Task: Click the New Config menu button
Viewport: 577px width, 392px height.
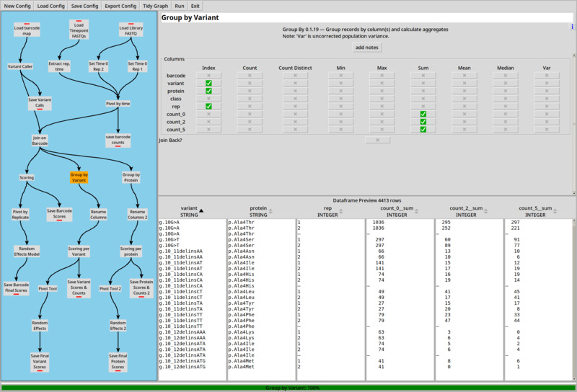Action: (x=17, y=6)
